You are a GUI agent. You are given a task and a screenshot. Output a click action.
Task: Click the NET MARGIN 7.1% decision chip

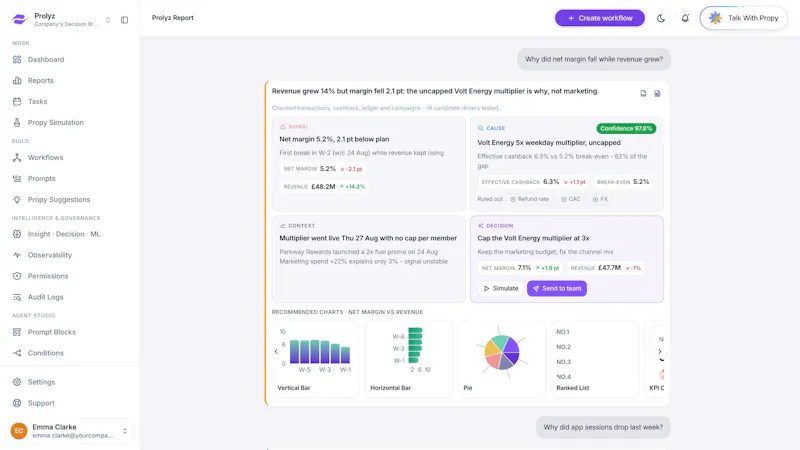tap(520, 268)
